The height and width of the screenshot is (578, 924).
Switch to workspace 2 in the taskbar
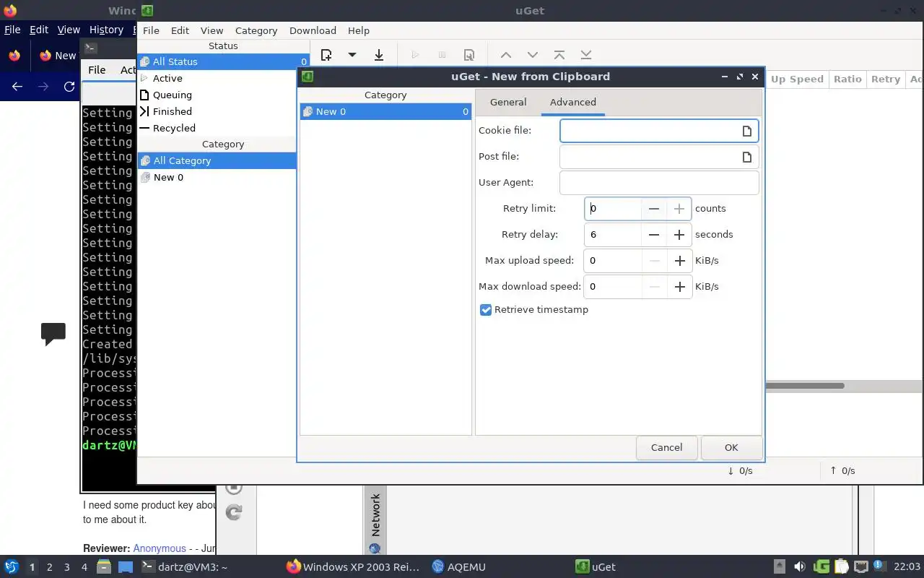[x=50, y=567]
